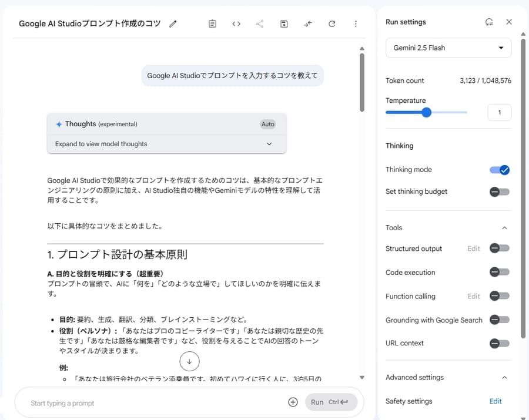The height and width of the screenshot is (420, 529).
Task: Click the title Google AI Studioプロンプト作成のコツ
Action: pyautogui.click(x=90, y=23)
